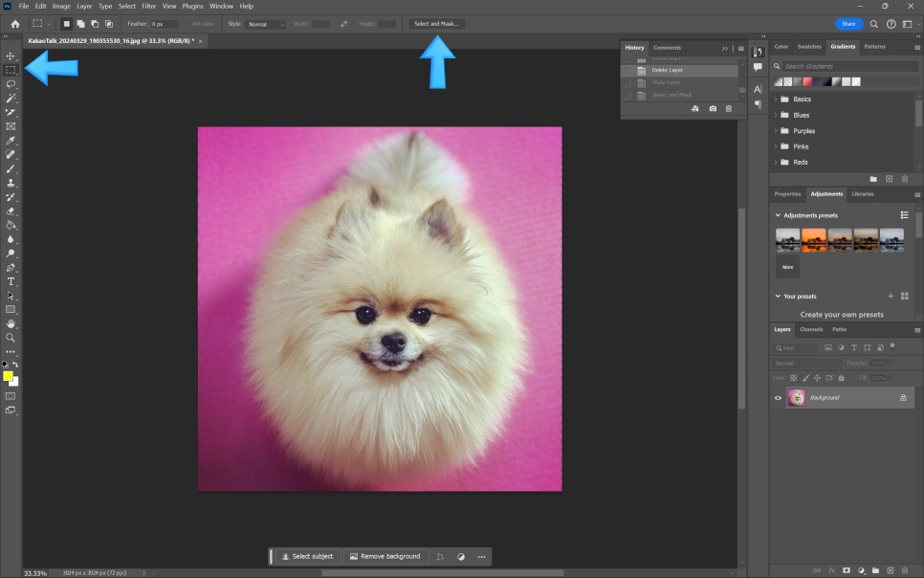Select the Move tool

pyautogui.click(x=11, y=56)
